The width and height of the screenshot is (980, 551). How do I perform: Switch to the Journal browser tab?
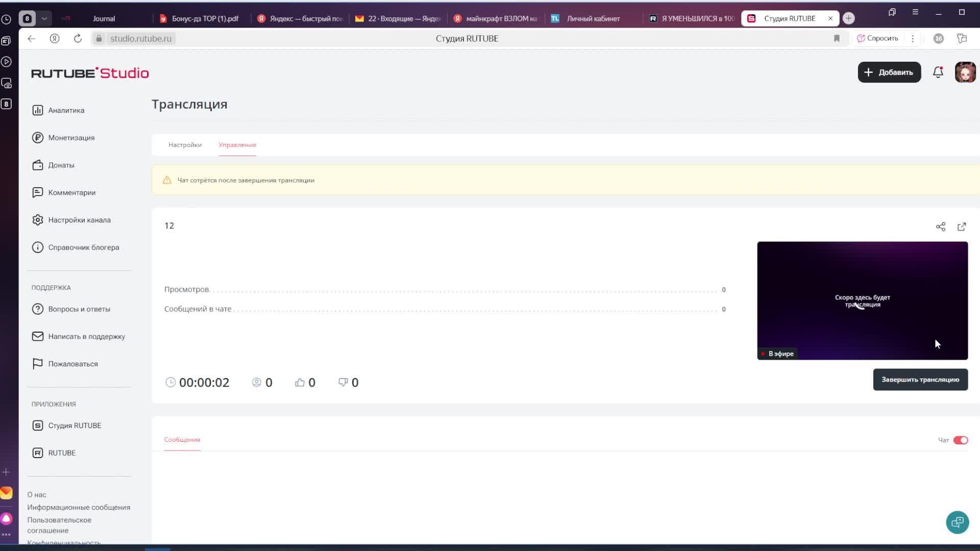[104, 18]
